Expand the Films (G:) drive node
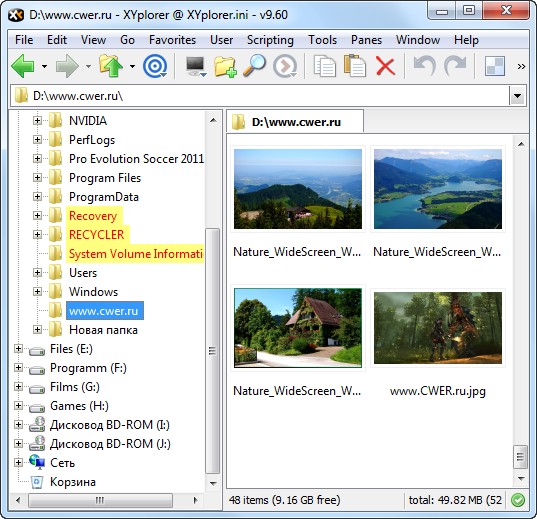 tap(18, 386)
